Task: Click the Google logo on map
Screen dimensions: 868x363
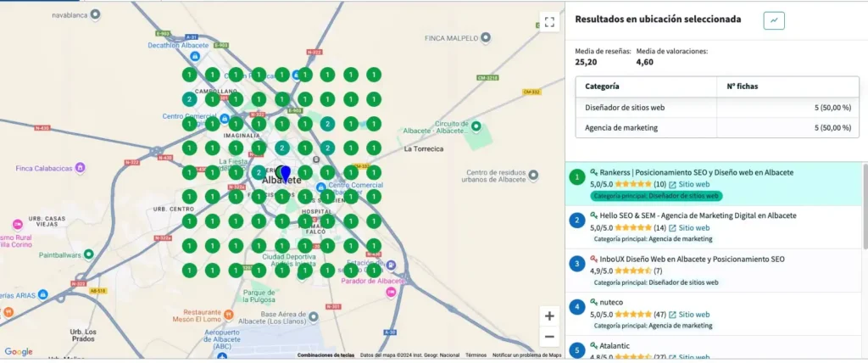Action: pyautogui.click(x=19, y=352)
